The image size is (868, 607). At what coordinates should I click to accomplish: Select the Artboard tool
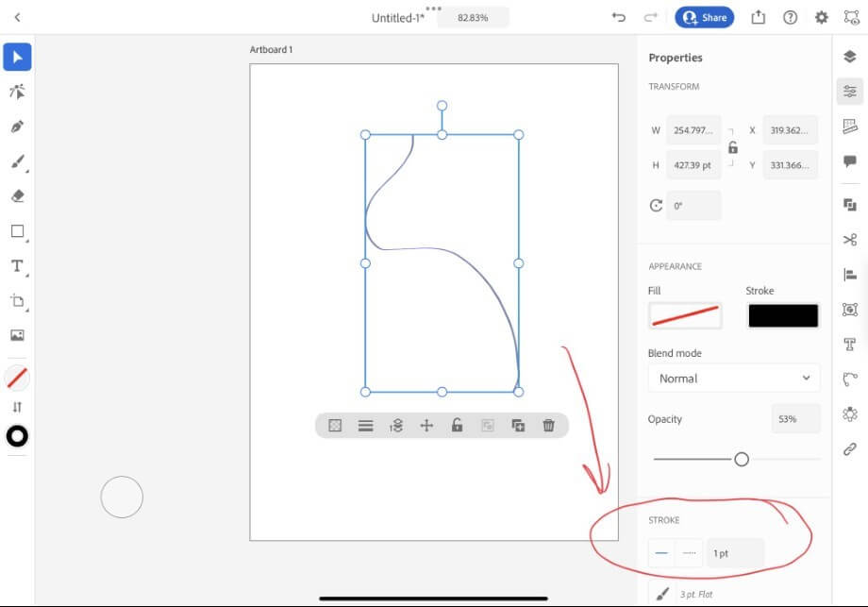tap(17, 301)
